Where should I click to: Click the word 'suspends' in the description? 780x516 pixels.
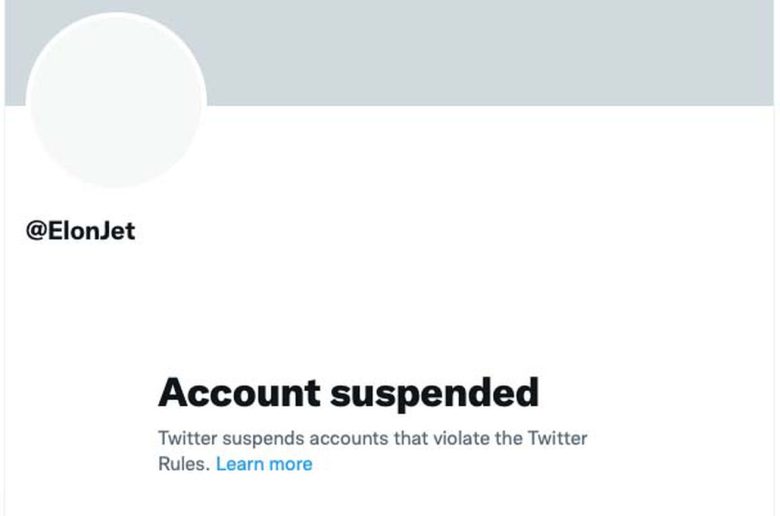(x=263, y=439)
